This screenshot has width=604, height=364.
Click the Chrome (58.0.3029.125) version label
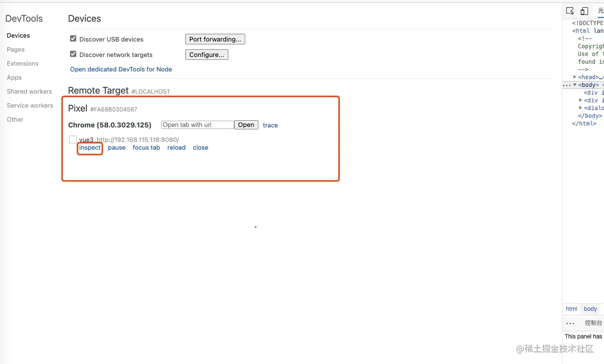(x=110, y=125)
